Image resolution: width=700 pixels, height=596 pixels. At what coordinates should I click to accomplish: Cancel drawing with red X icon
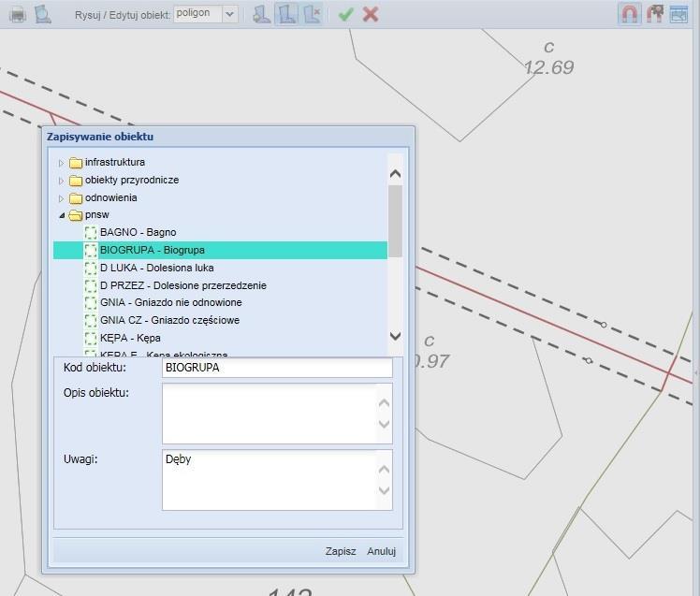[x=371, y=14]
